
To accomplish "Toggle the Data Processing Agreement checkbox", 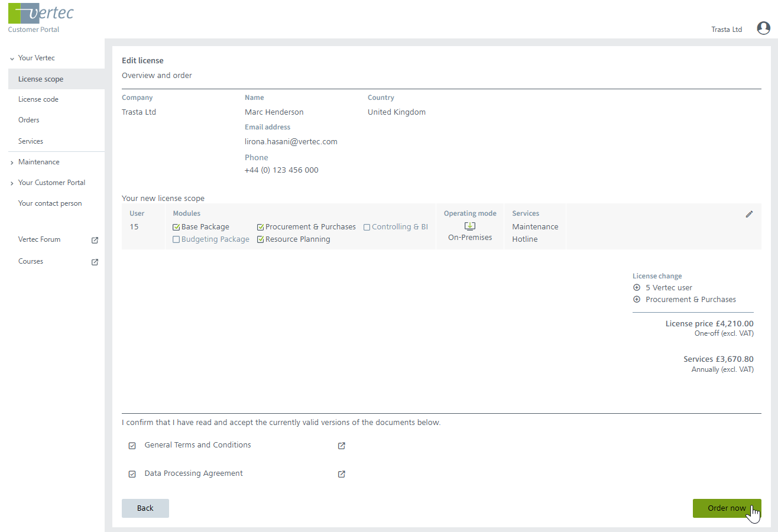I will tap(132, 474).
